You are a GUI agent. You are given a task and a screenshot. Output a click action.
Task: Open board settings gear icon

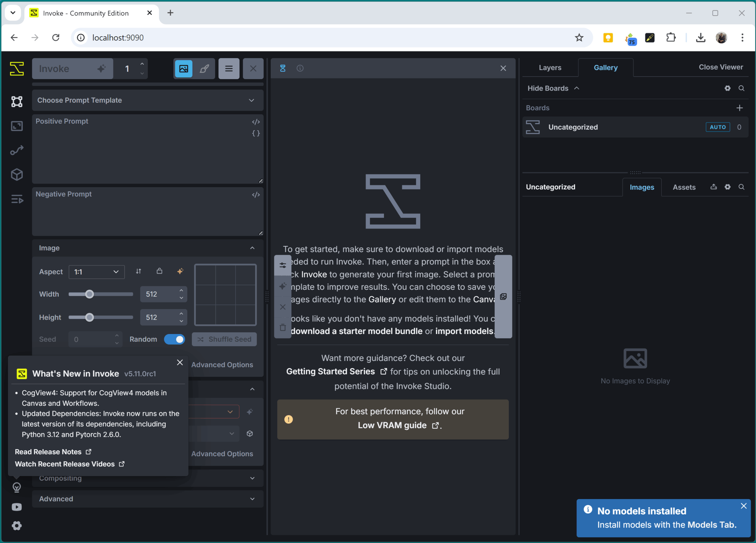pyautogui.click(x=727, y=88)
